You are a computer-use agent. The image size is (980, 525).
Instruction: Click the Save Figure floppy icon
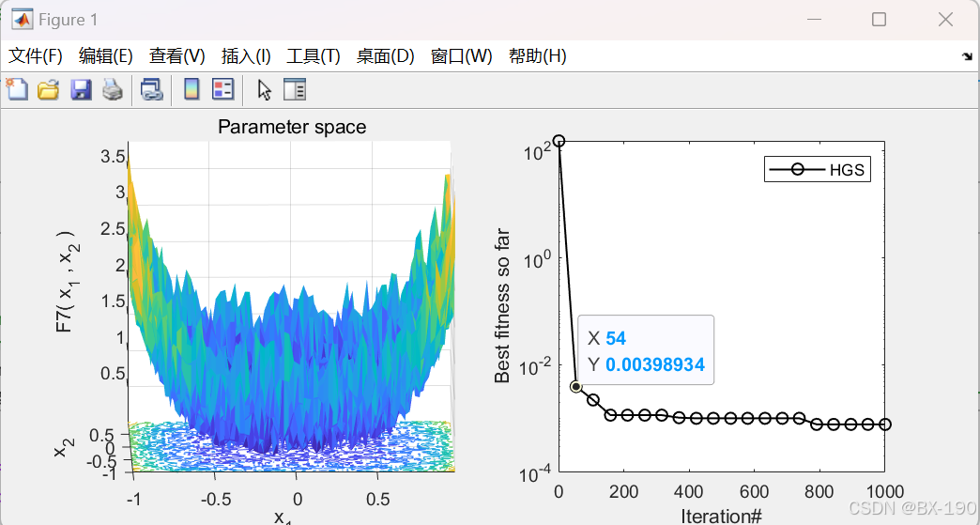pos(81,89)
